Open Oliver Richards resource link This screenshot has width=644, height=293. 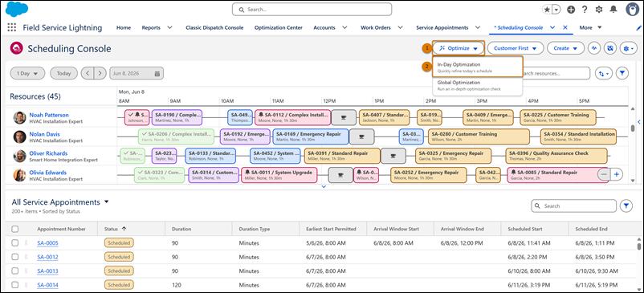[x=48, y=153]
